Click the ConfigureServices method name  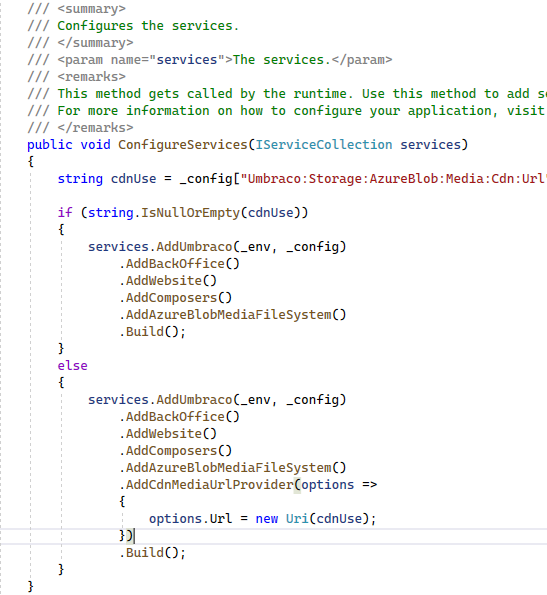click(183, 145)
